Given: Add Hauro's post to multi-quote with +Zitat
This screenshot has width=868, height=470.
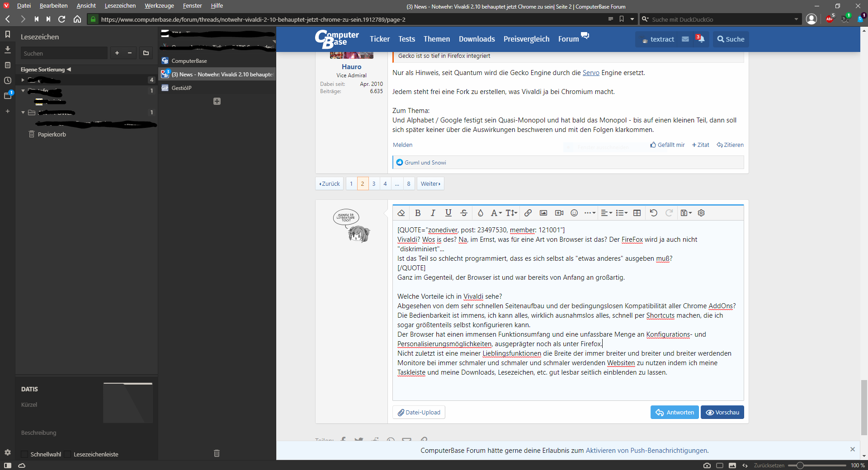Looking at the screenshot, I should point(701,145).
